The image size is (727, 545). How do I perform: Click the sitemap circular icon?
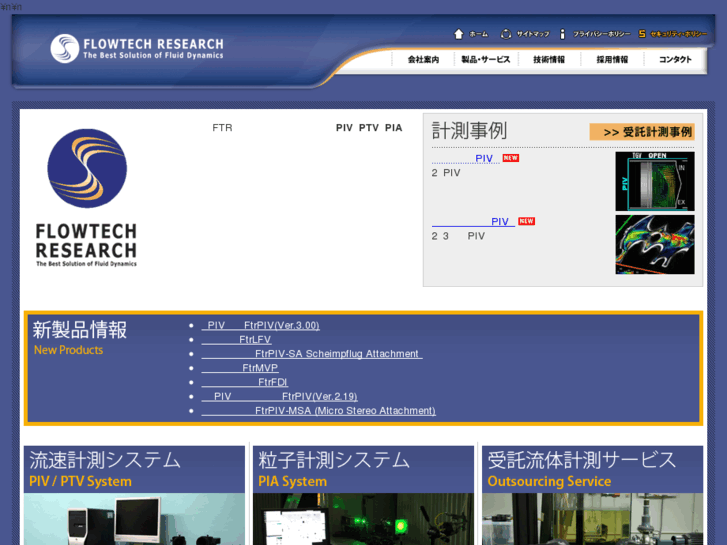tap(506, 34)
